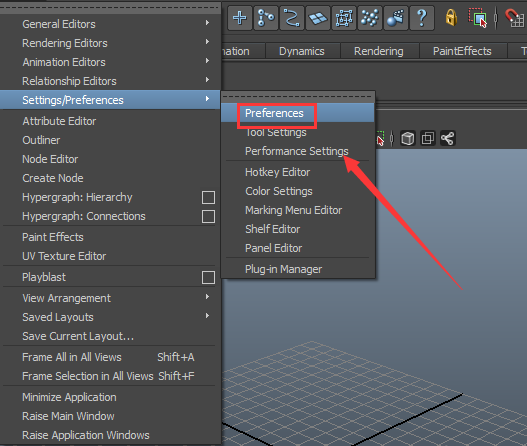Expand the Rendering Editors submenu
Viewport: 527px width, 446px height.
tap(110, 43)
